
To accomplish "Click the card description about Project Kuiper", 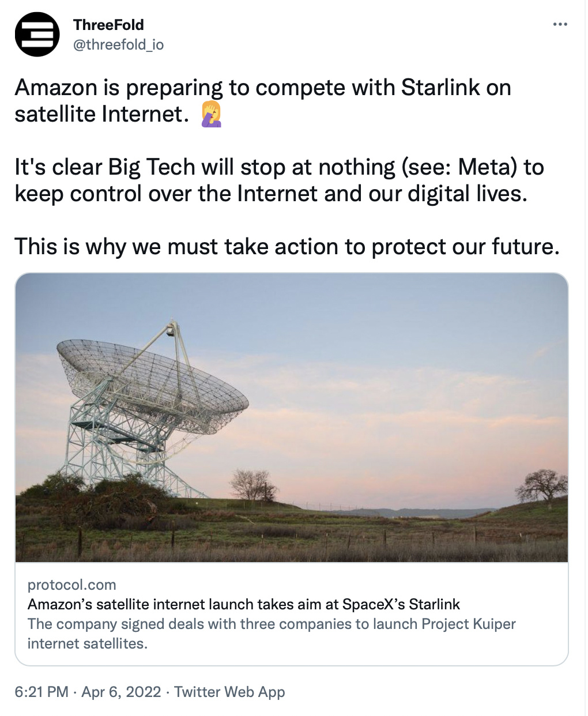I will coord(272,634).
